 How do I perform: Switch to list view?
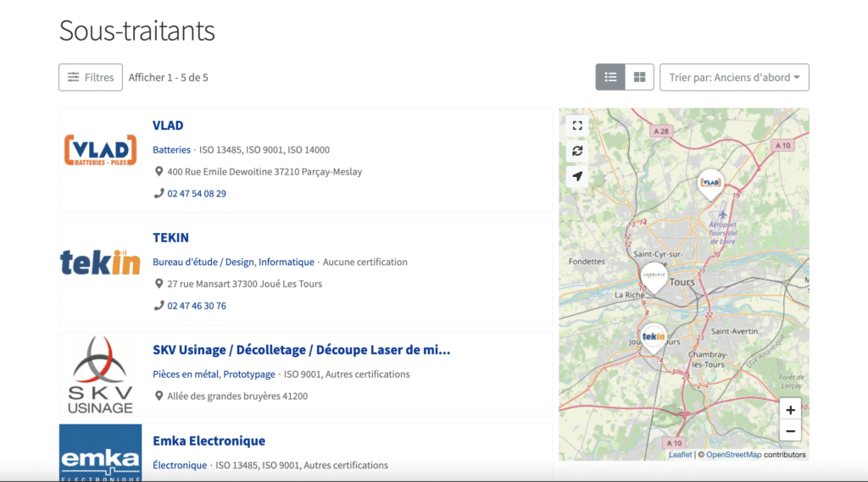point(610,77)
